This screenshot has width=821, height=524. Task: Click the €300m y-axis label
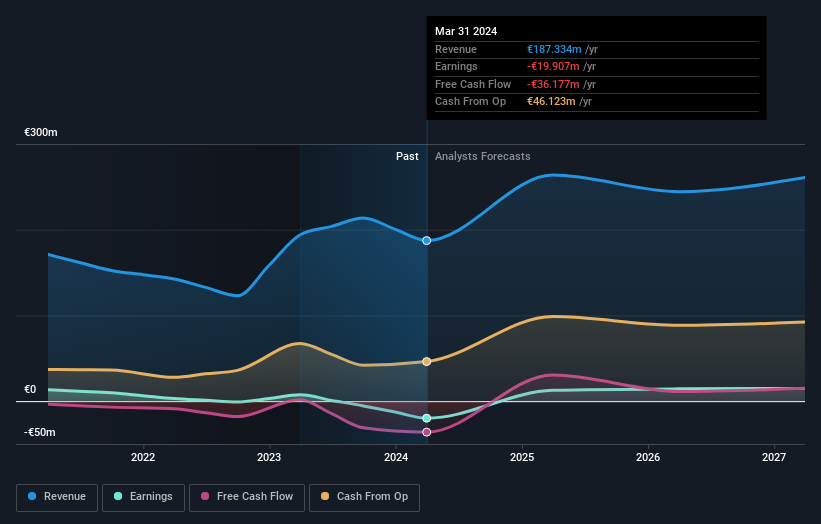click(41, 132)
